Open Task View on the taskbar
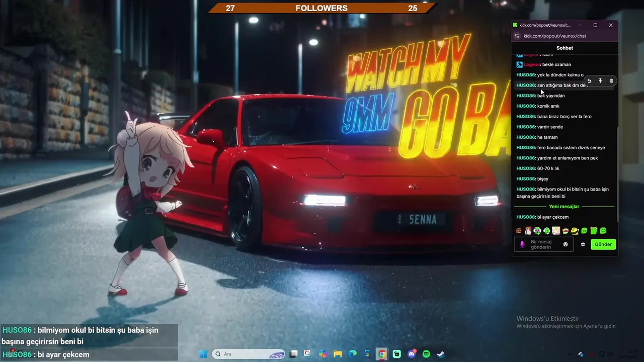This screenshot has height=362, width=644. coord(294,354)
